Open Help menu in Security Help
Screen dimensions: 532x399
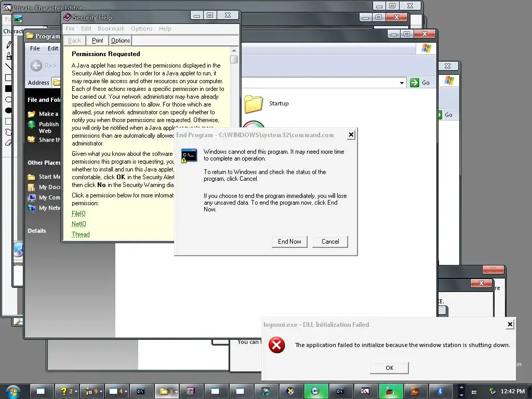[165, 29]
